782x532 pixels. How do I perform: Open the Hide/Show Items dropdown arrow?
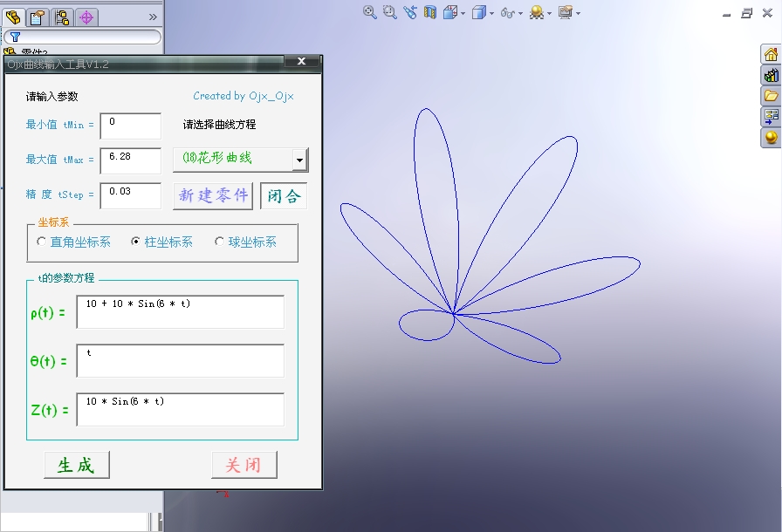tap(521, 13)
